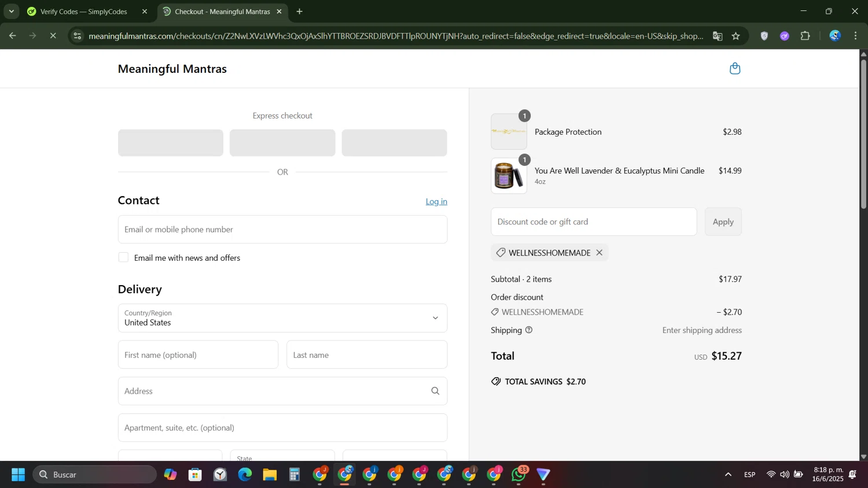Show hidden system tray icons
The height and width of the screenshot is (488, 868).
728,475
